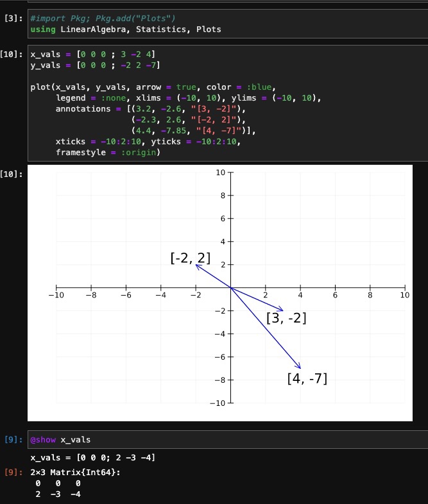
Task: Click the '[4, -7]' annotation in the plot
Action: pos(307,378)
